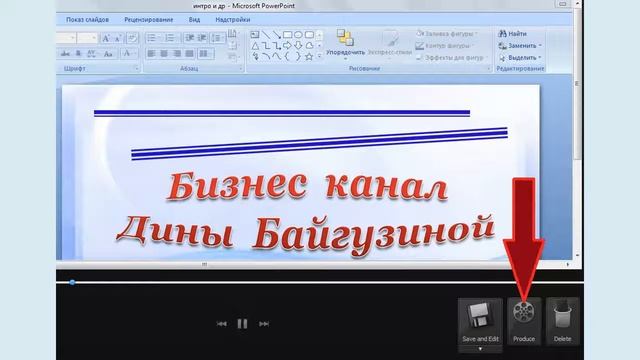Screen dimensions: 640x360
Task: Select the oval shape
Action: coord(298,35)
